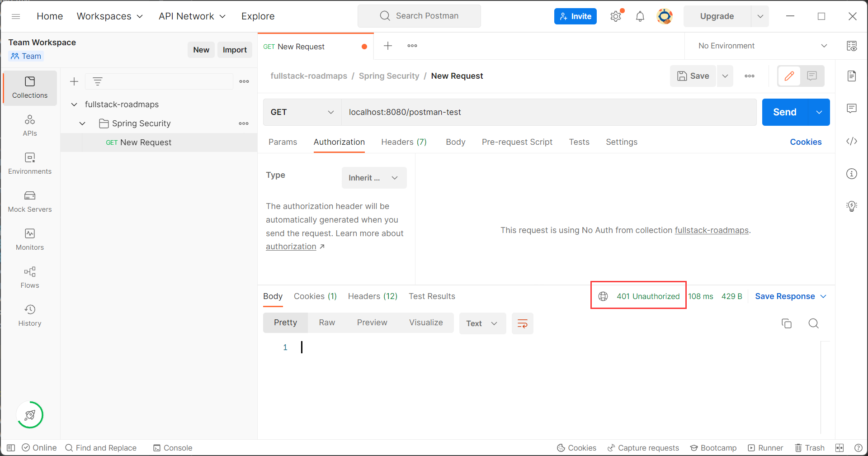Open the Upgrade dropdown arrow

click(x=760, y=16)
